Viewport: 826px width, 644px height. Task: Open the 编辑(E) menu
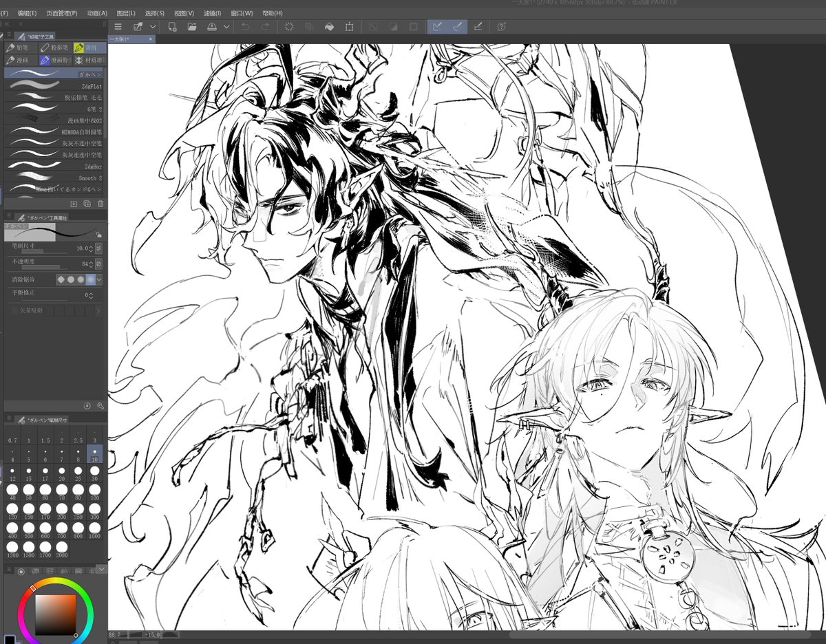[27, 13]
